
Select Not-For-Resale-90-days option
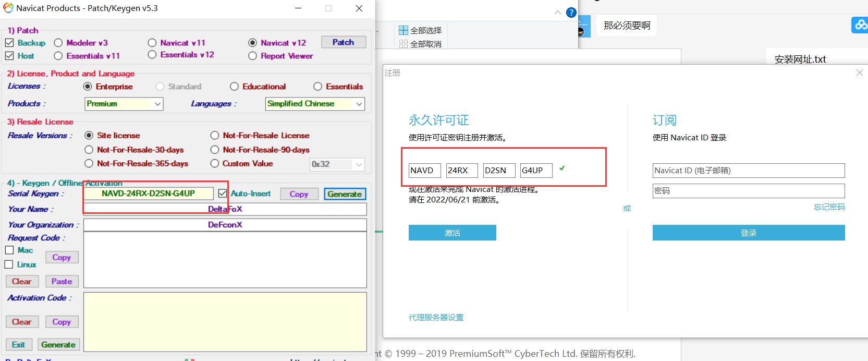[x=215, y=150]
